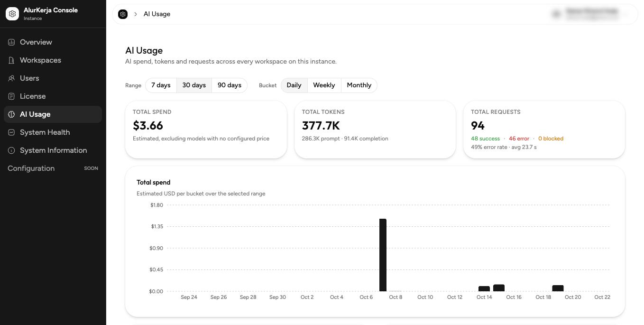
Task: Click the AlurKerja Console logo icon
Action: [12, 14]
